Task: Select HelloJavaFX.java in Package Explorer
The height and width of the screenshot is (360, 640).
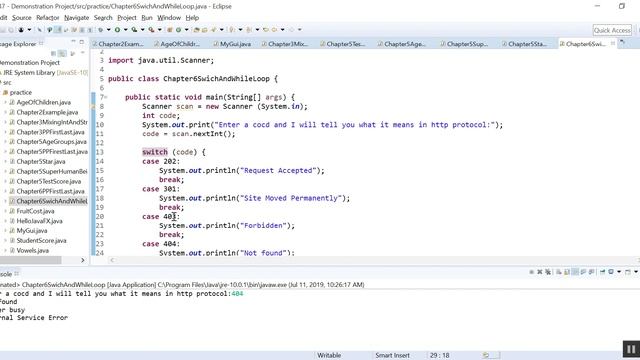Action: coord(40,221)
